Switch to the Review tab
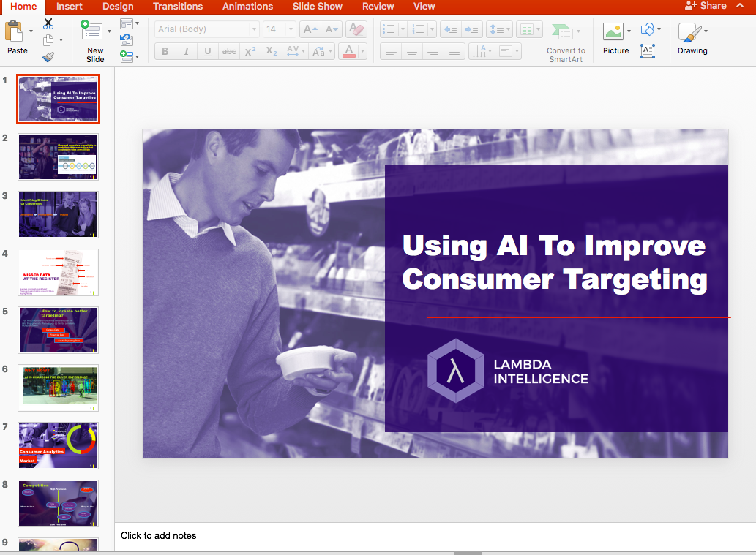 (x=378, y=7)
